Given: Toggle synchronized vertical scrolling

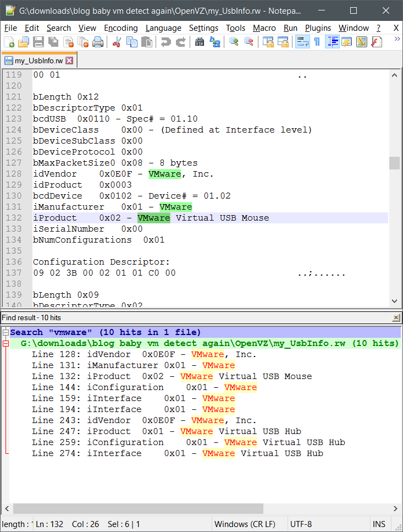Looking at the screenshot, I should pyautogui.click(x=268, y=42).
